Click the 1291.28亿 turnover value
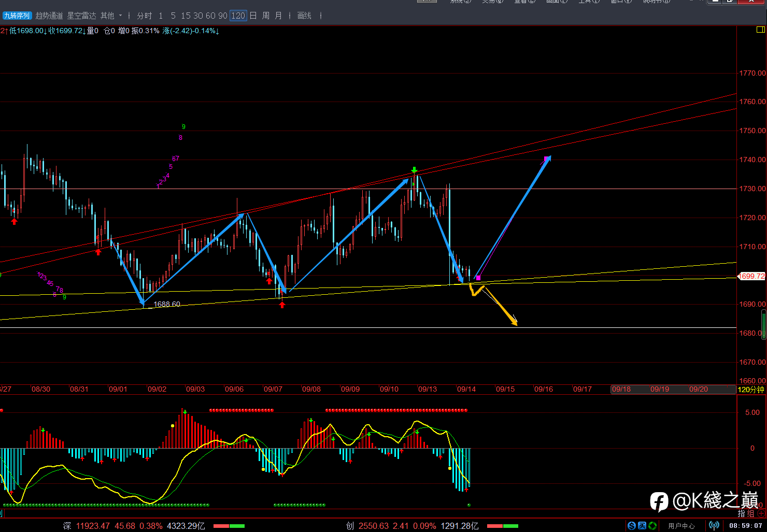The image size is (767, 532). pyautogui.click(x=460, y=526)
